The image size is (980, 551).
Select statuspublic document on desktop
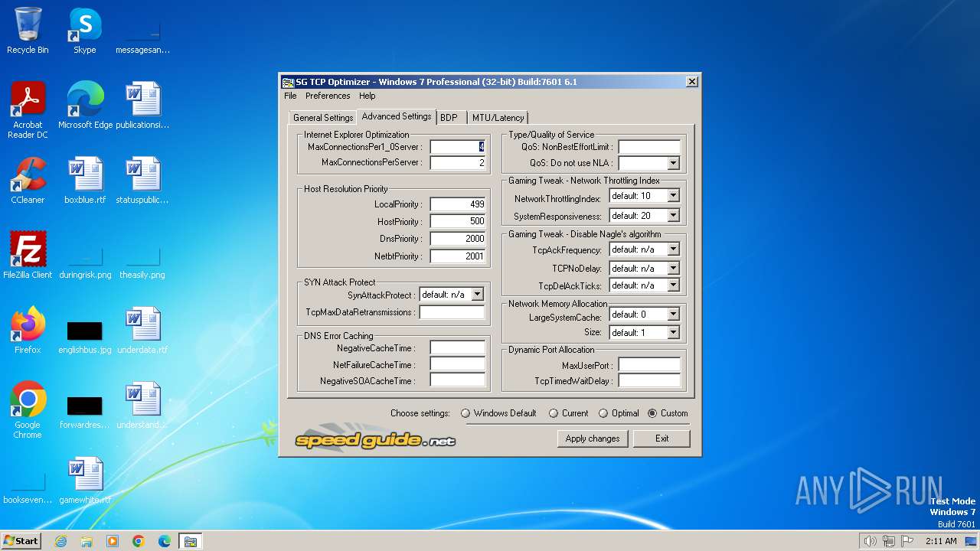(142, 181)
